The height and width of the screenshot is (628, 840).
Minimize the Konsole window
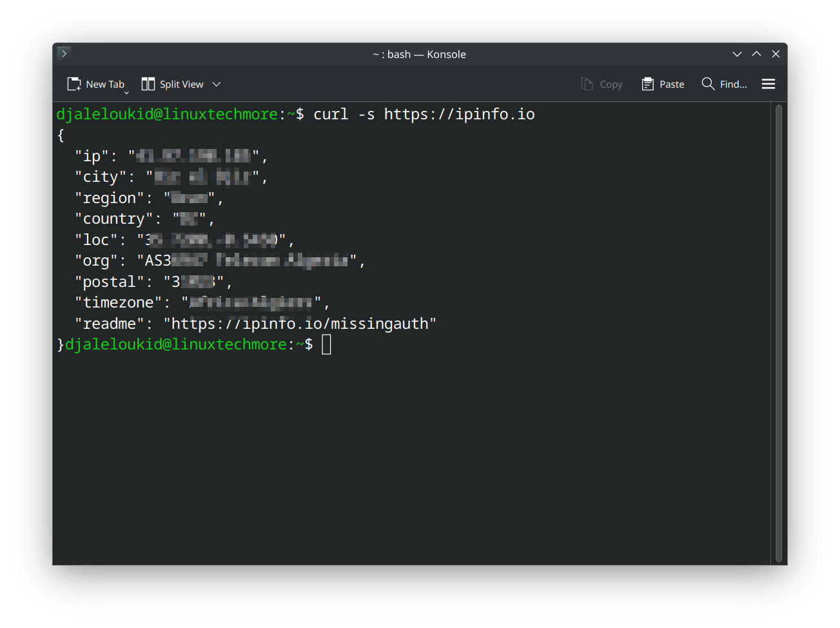pyautogui.click(x=737, y=54)
